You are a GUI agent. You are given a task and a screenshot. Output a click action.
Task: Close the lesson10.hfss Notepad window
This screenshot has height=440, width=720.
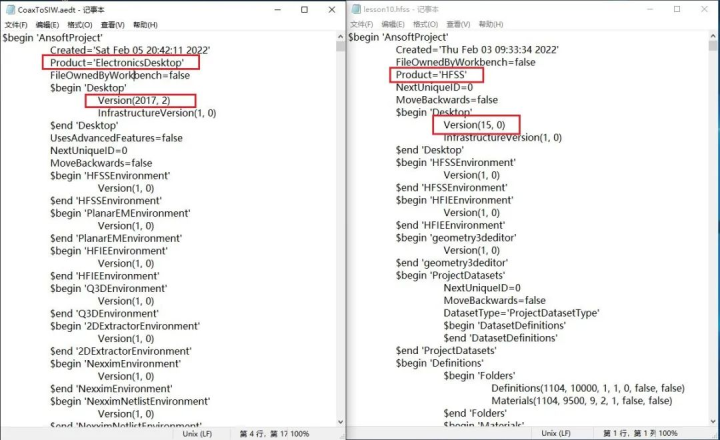704,9
